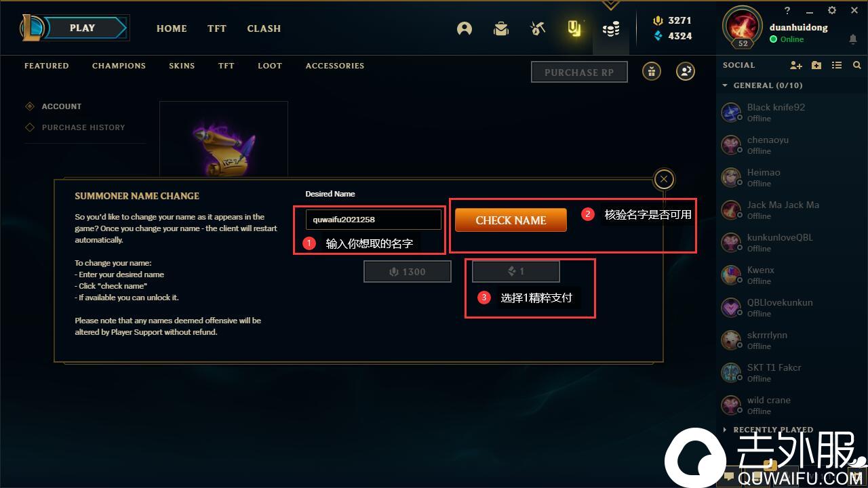Open the profile icon in top navigation

[465, 28]
